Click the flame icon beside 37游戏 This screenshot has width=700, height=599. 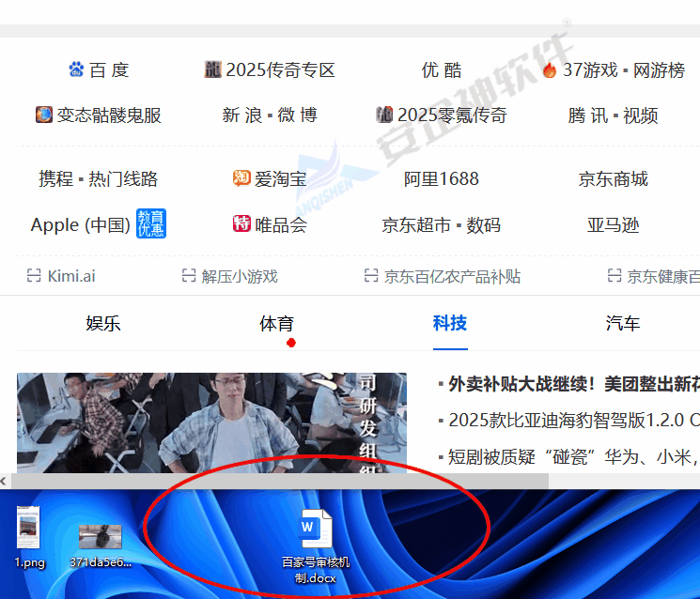pyautogui.click(x=550, y=69)
